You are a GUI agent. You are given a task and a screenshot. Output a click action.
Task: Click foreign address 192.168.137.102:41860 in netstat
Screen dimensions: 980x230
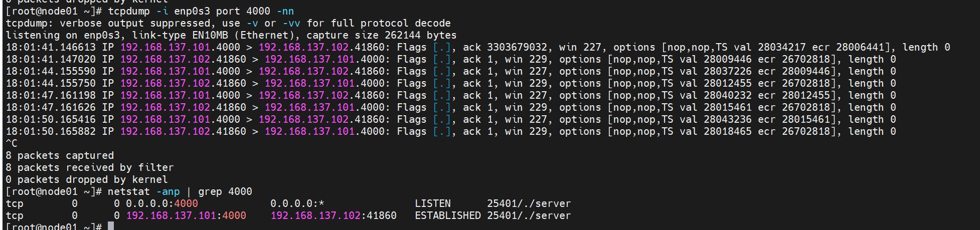pyautogui.click(x=334, y=215)
